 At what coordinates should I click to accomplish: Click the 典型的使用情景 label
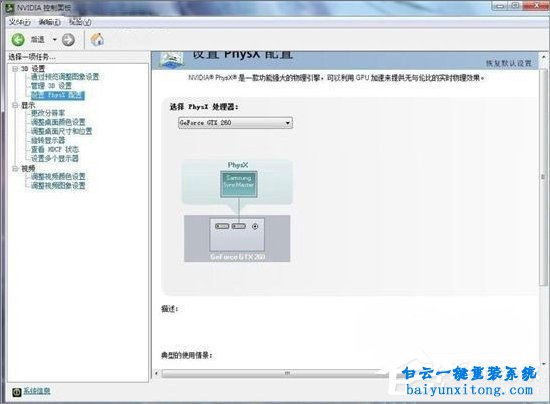pos(187,356)
